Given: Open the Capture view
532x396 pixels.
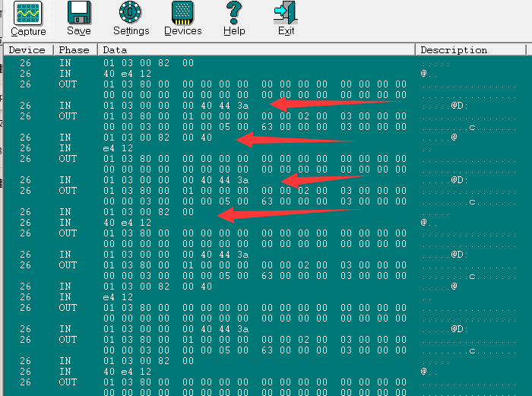Looking at the screenshot, I should click(x=28, y=19).
